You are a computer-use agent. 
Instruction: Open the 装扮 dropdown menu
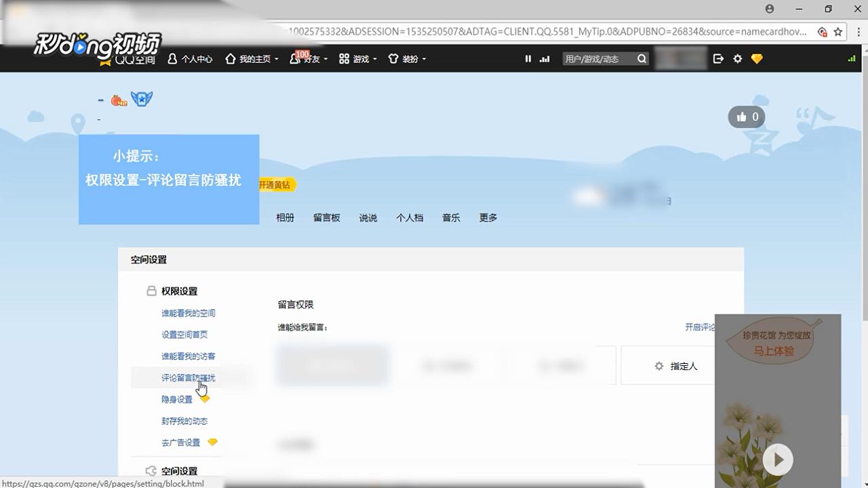pos(408,59)
